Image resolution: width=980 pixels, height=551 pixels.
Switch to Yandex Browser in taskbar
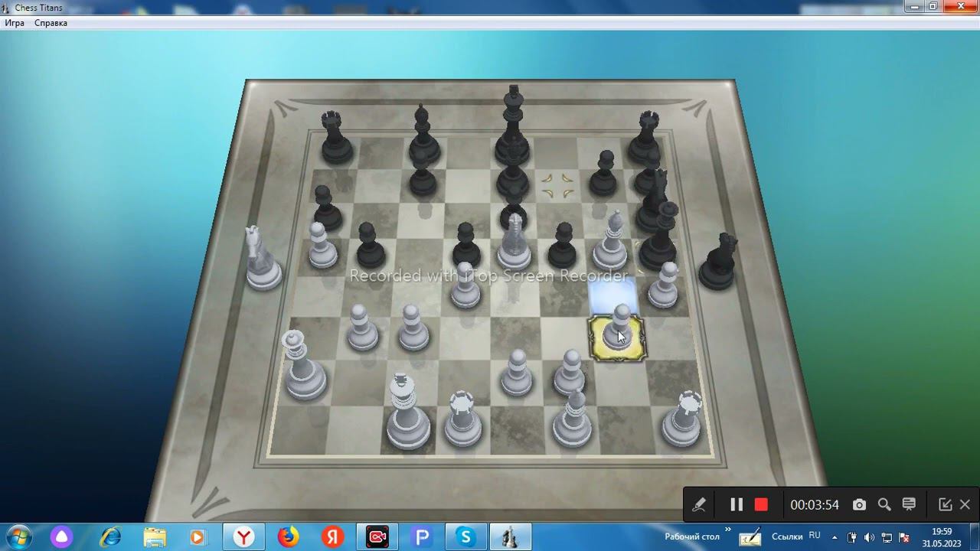tap(244, 537)
